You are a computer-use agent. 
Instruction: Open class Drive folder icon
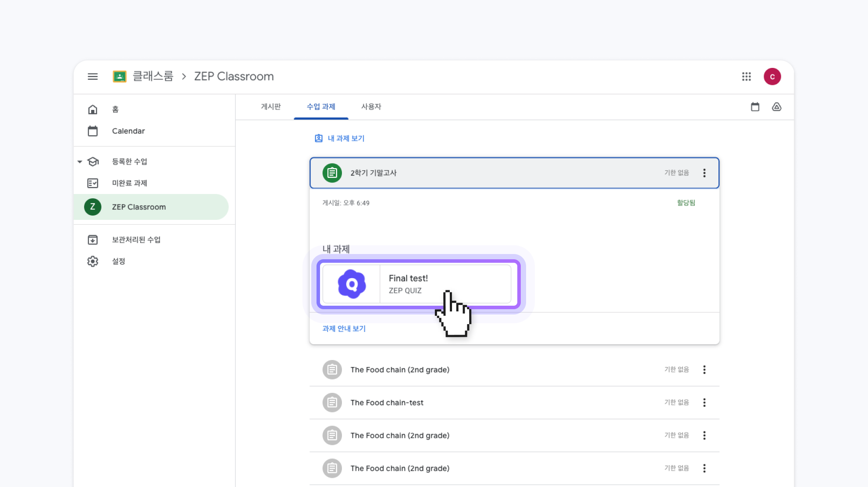pos(776,107)
